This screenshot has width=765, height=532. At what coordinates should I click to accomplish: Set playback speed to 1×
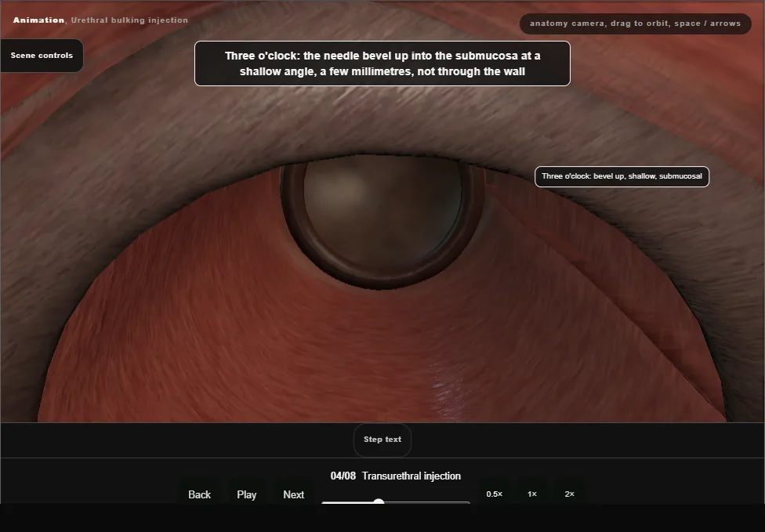[531, 494]
